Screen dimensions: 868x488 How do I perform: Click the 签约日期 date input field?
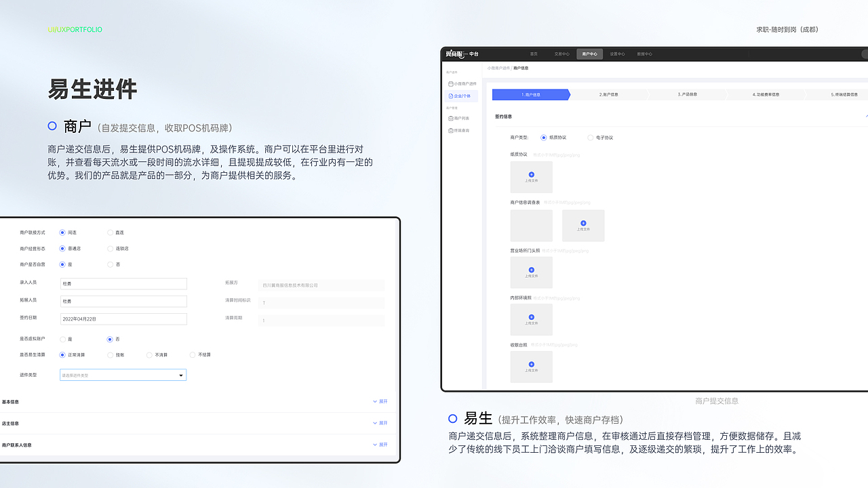[123, 319]
